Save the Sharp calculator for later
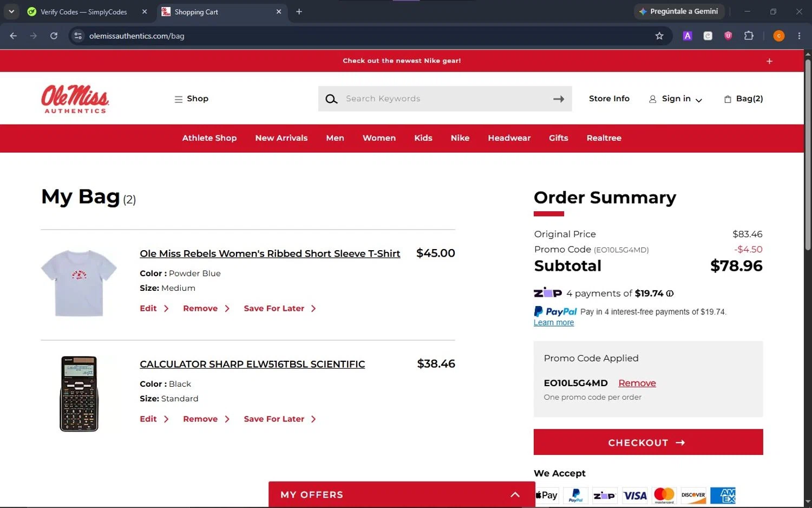 pos(280,419)
